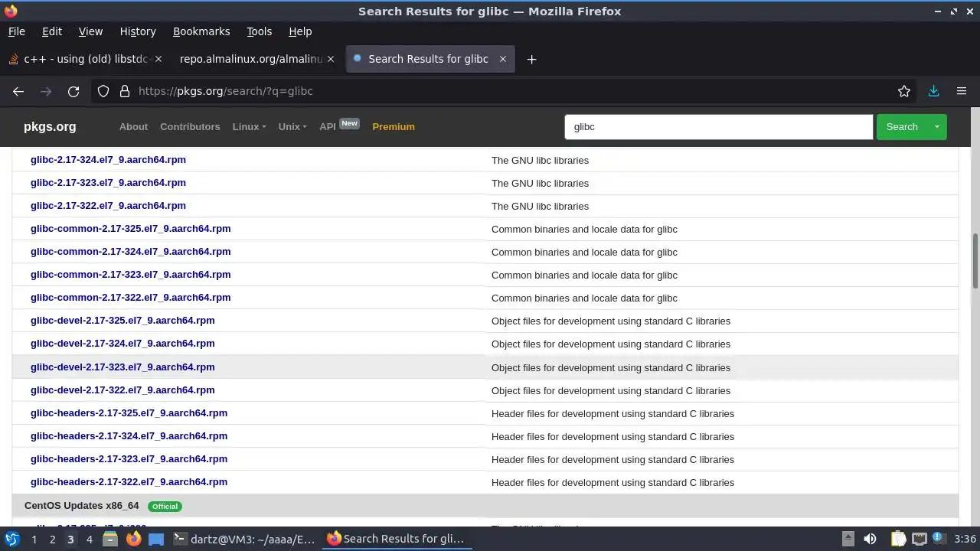Bookmark this page with the star icon

click(904, 91)
